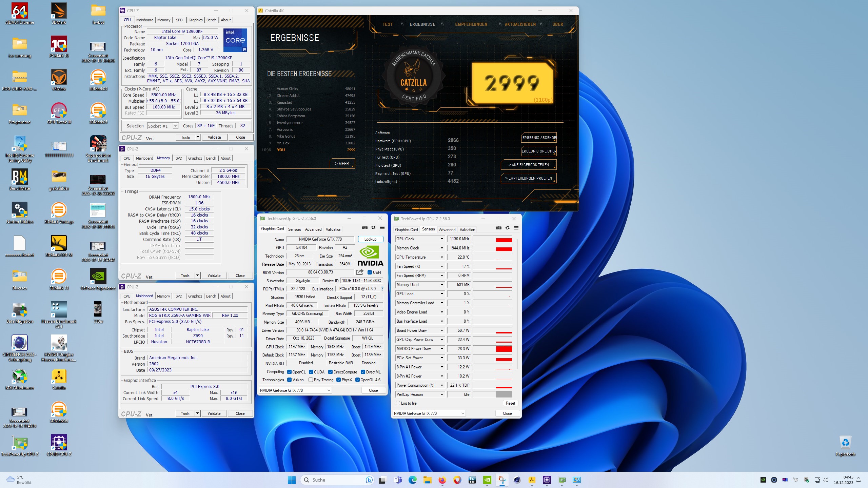Open GPU selector in GPU-Z Sensors window

click(429, 413)
